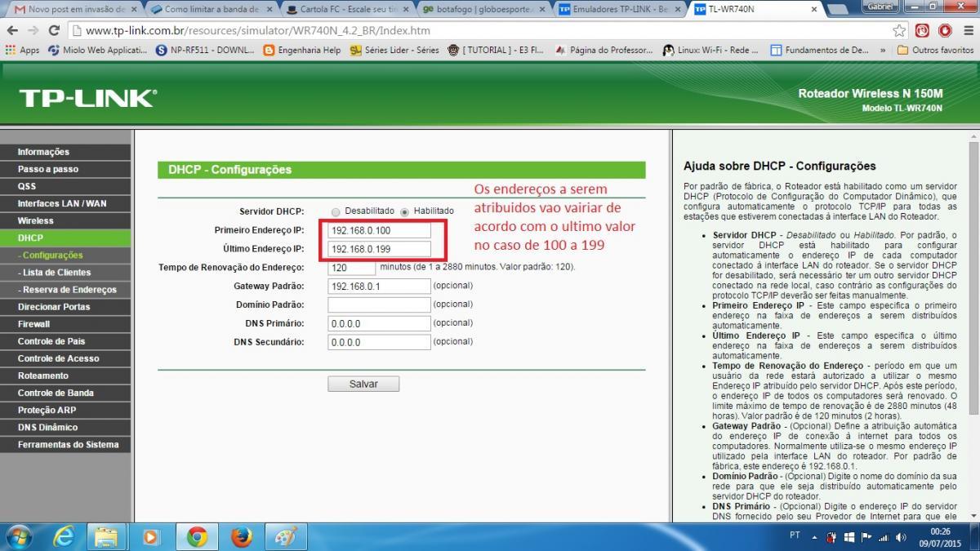Viewport: 980px width, 551px height.
Task: Click the red extension icon next to the star
Action: (x=922, y=30)
